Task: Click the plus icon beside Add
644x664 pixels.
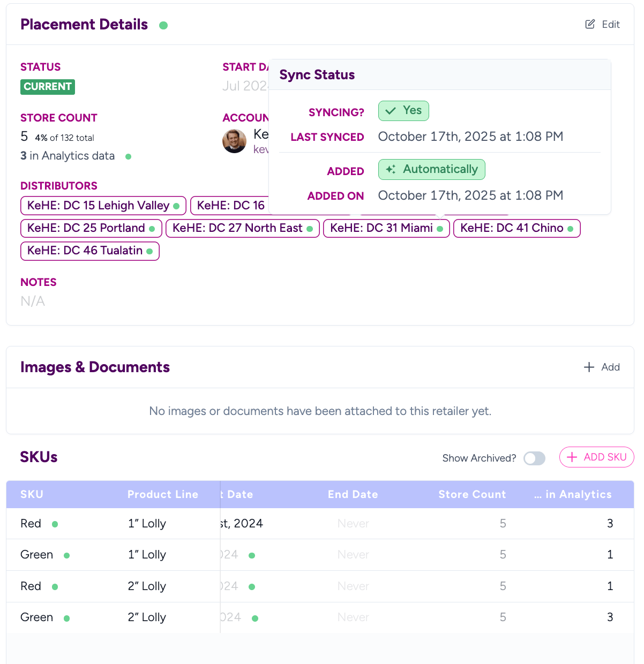Action: tap(589, 367)
